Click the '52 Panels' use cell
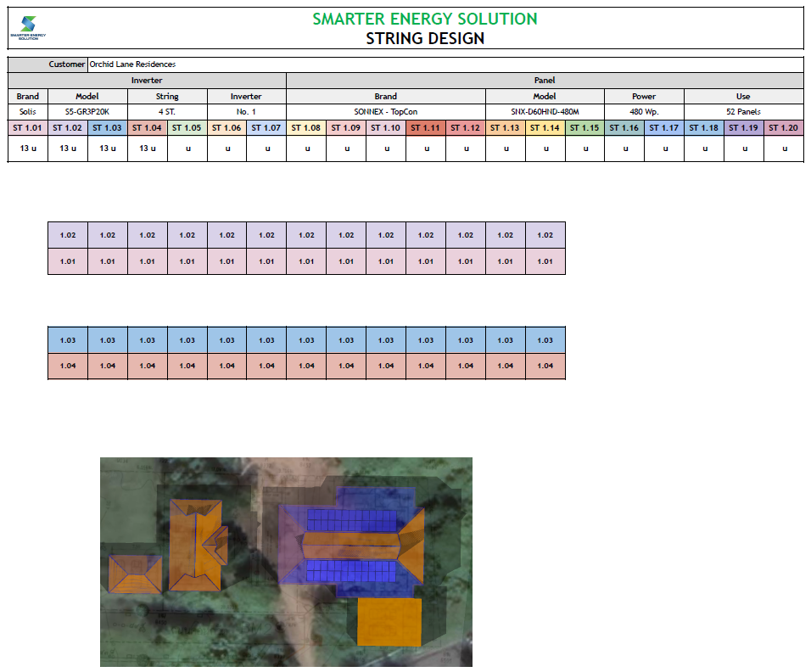811x672 pixels. (743, 112)
